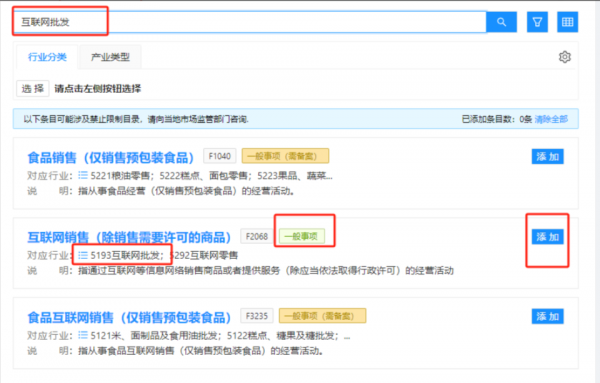The image size is (600, 383).
Task: Add 食品互联网销售 entry with 添加 button
Action: [x=547, y=316]
